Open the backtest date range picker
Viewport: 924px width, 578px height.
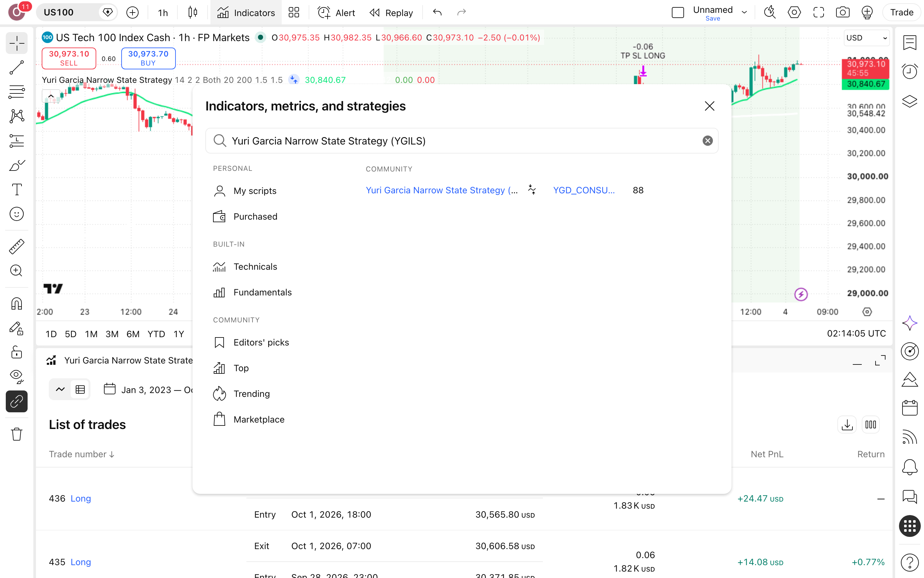coord(148,390)
